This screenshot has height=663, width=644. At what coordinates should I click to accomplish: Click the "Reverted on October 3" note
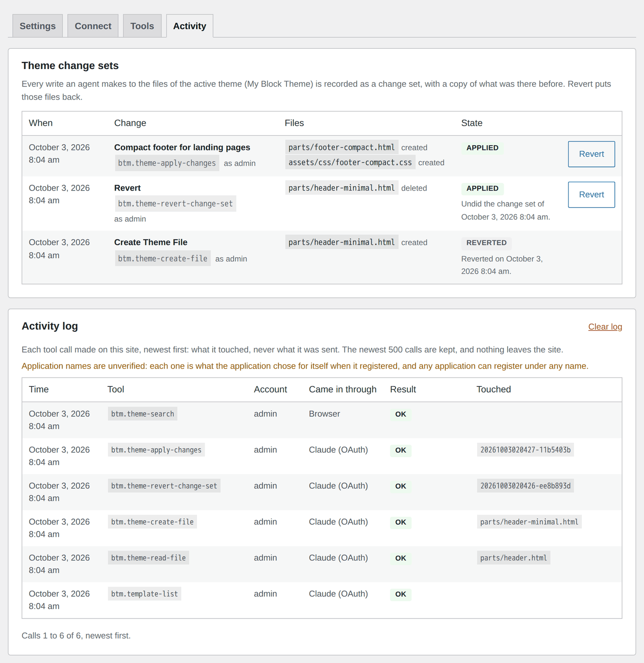502,265
